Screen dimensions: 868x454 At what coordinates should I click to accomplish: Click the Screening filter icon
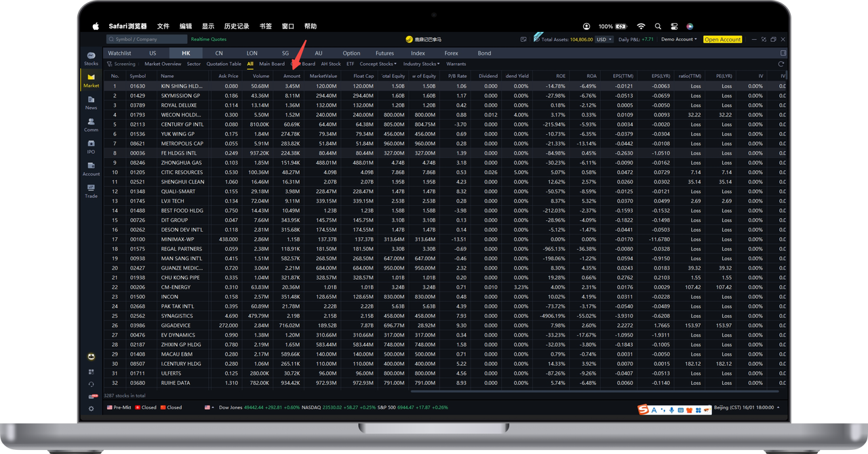click(x=110, y=64)
